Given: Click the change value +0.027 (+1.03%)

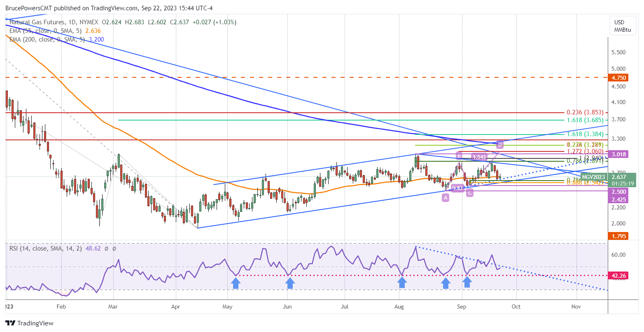Looking at the screenshot, I should pyautogui.click(x=214, y=22).
